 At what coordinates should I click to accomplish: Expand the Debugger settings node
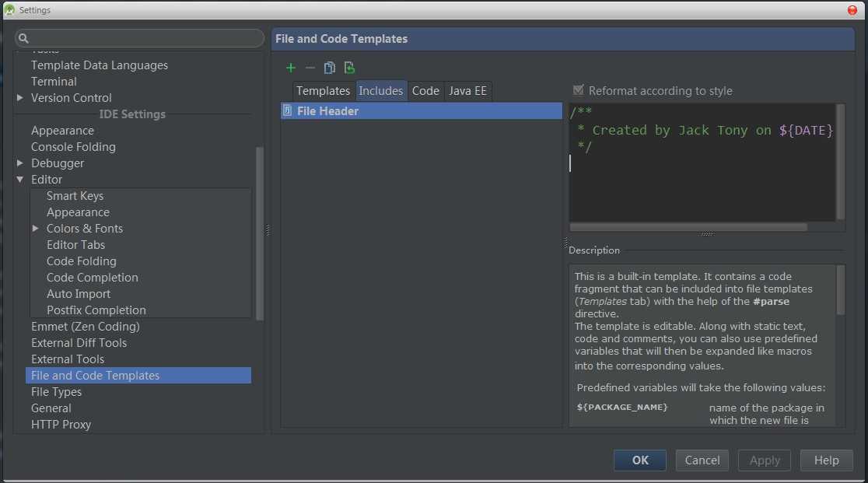pos(20,163)
